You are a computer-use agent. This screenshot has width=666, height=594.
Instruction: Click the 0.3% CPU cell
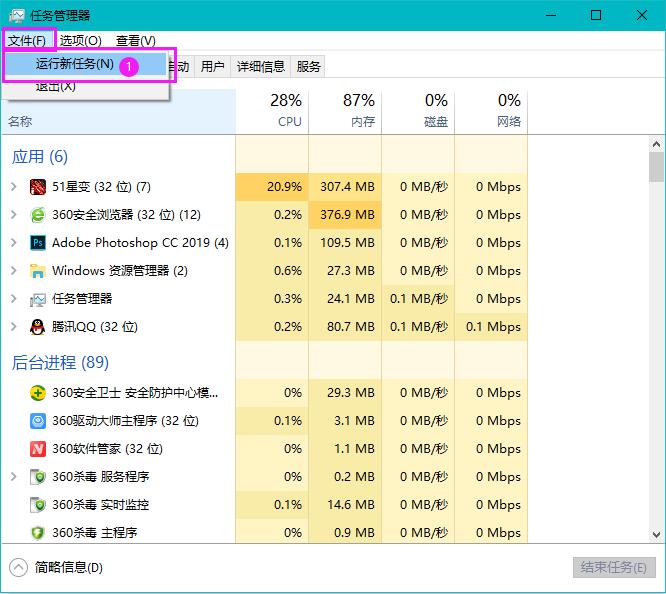(x=272, y=299)
